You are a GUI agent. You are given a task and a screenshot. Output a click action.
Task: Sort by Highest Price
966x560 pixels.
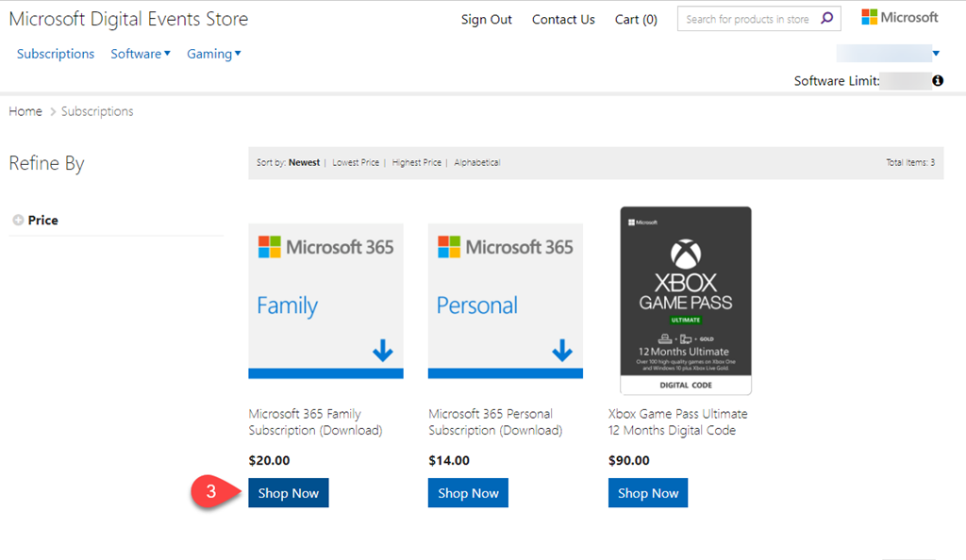click(416, 162)
